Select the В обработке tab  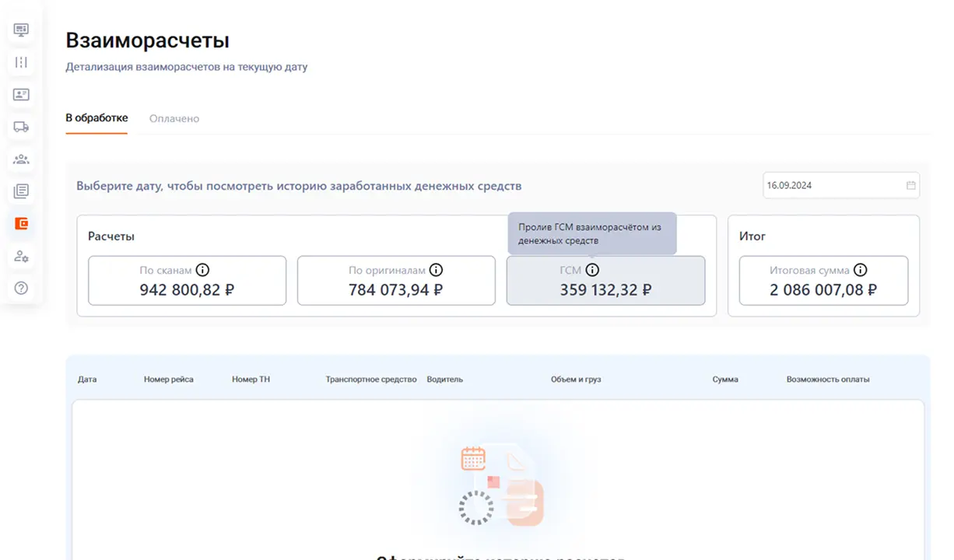[x=96, y=118]
